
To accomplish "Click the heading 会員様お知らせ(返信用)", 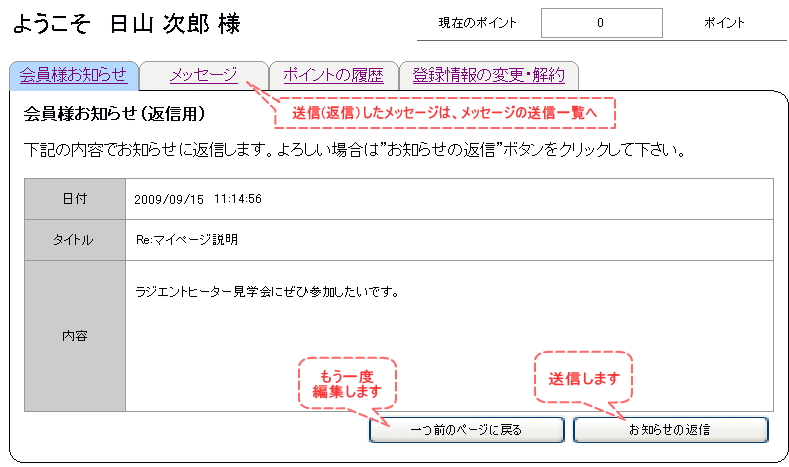I will pos(115,114).
